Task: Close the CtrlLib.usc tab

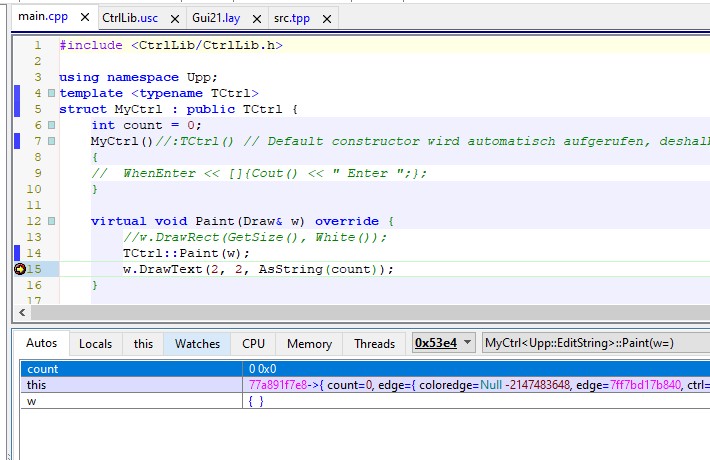Action: tap(174, 18)
